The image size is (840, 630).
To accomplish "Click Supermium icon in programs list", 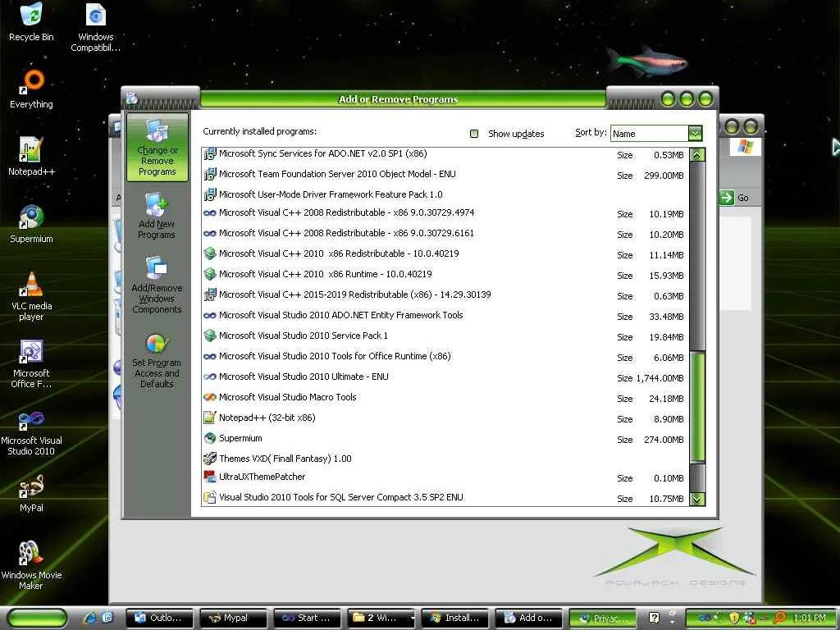I will click(x=210, y=438).
